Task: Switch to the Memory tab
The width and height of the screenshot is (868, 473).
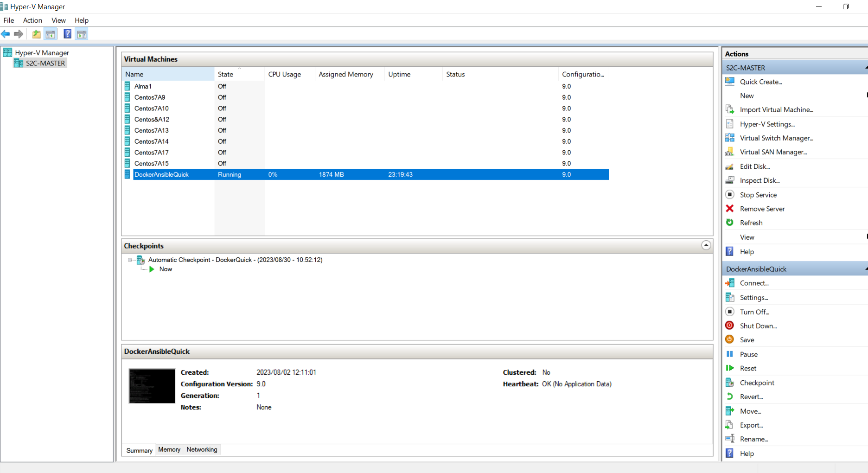Action: pyautogui.click(x=169, y=450)
